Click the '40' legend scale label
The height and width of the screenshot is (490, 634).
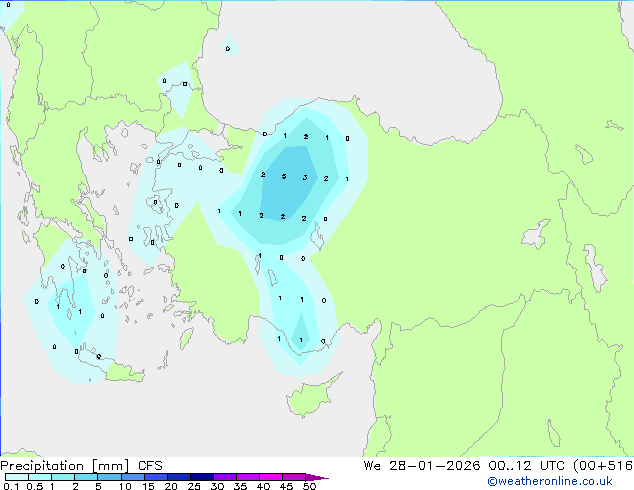click(x=263, y=486)
